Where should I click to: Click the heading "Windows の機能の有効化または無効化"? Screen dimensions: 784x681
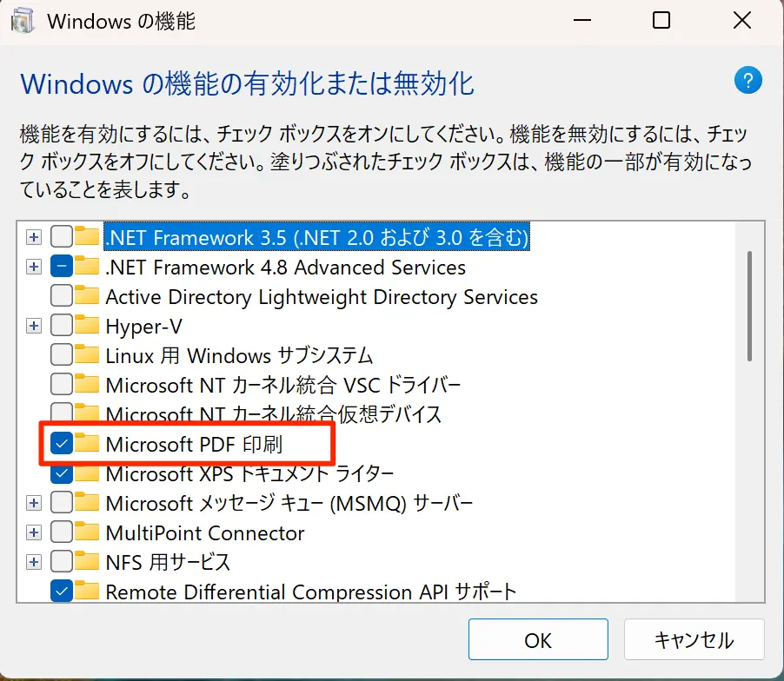tap(247, 83)
